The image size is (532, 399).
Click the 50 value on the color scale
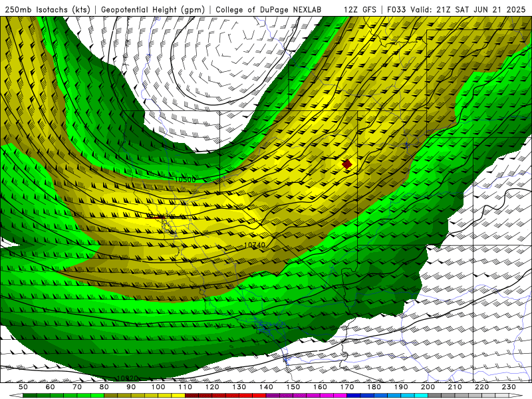(23, 387)
